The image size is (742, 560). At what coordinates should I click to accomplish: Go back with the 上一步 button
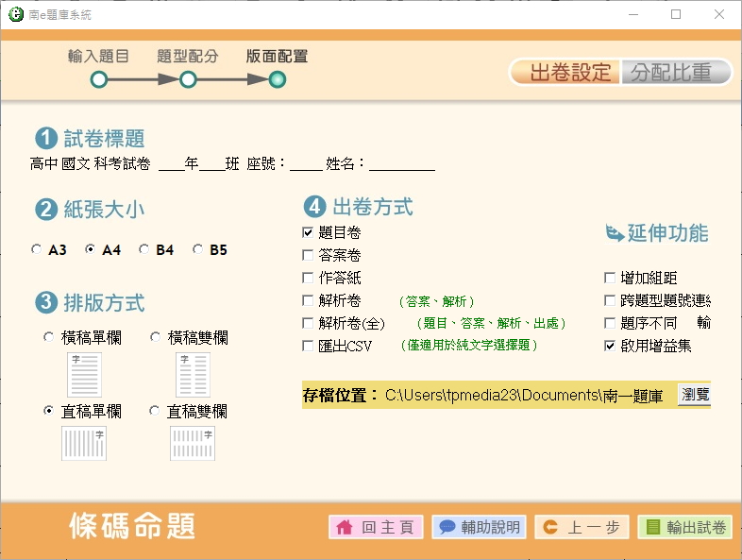(582, 527)
